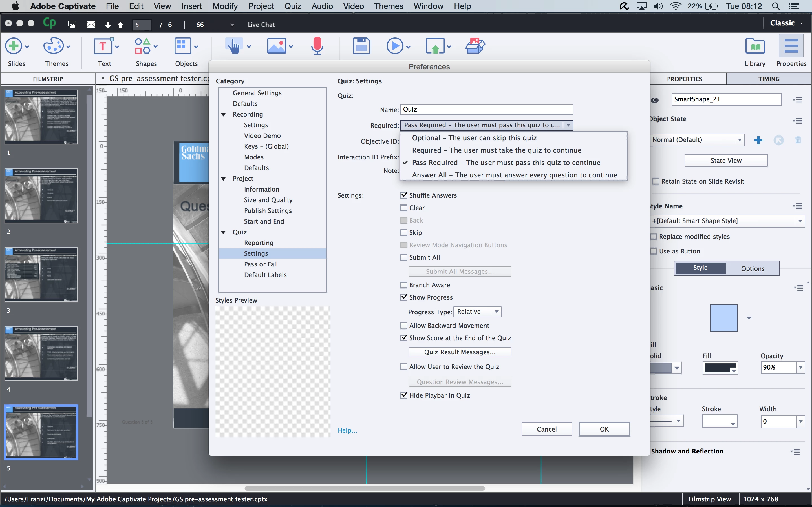Switch to the TIMING tab

tap(768, 79)
